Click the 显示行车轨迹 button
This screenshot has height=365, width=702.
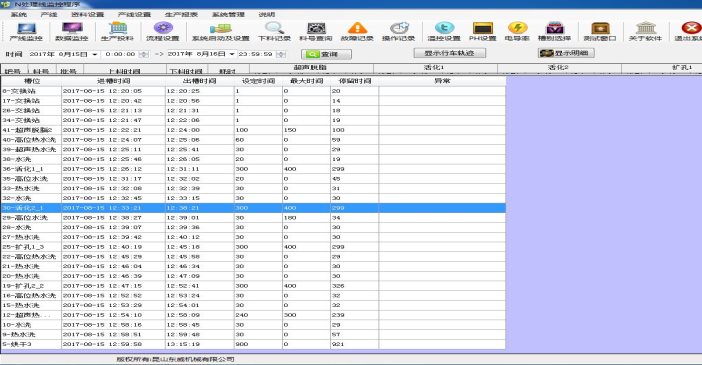pos(449,53)
